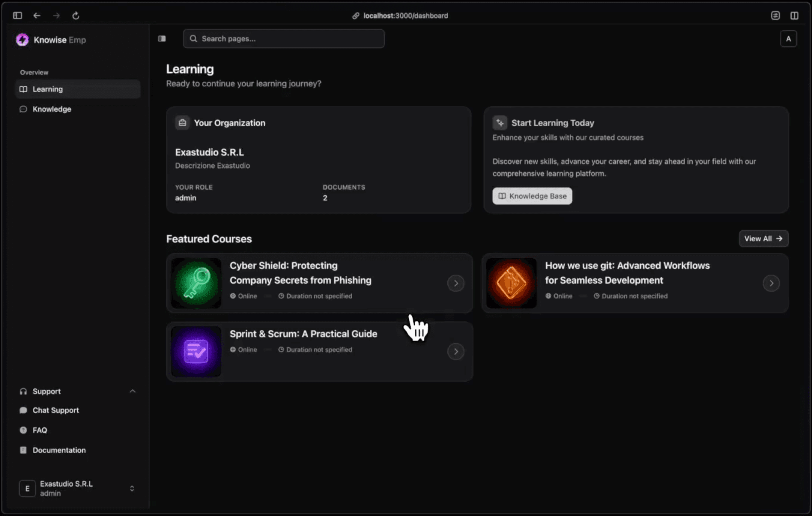
Task: Expand the Cyber Shield course arrow
Action: (456, 283)
